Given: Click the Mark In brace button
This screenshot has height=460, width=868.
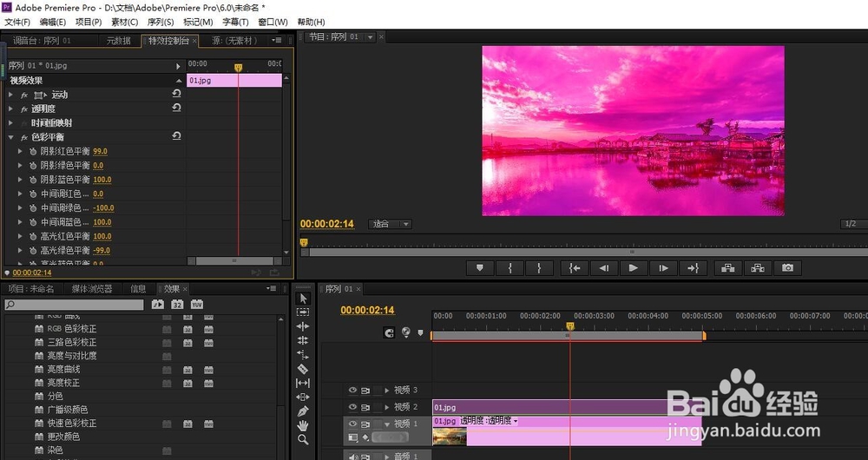Looking at the screenshot, I should (510, 268).
